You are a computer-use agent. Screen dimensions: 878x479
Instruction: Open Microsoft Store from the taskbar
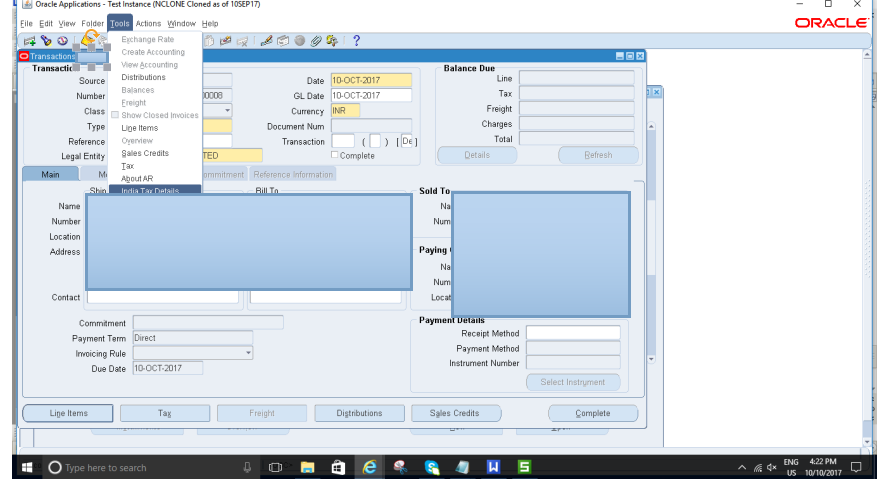tap(338, 467)
